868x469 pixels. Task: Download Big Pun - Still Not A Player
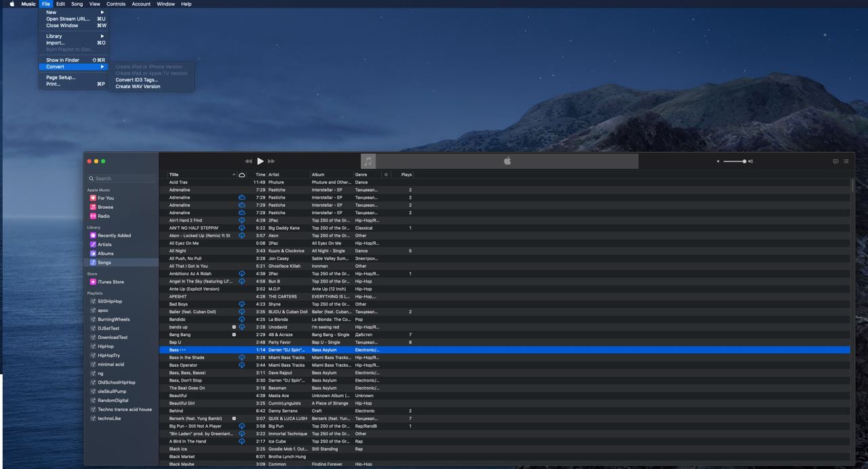241,426
